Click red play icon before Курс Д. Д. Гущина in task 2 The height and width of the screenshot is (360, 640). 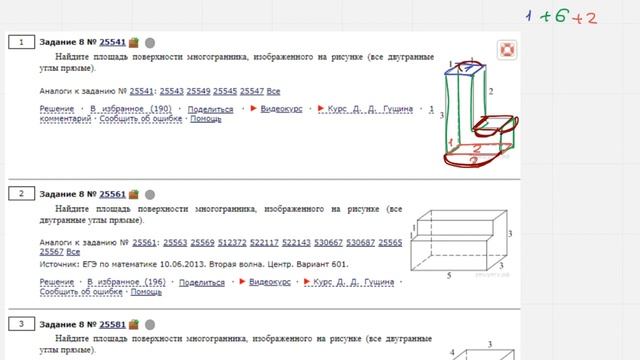(x=307, y=282)
